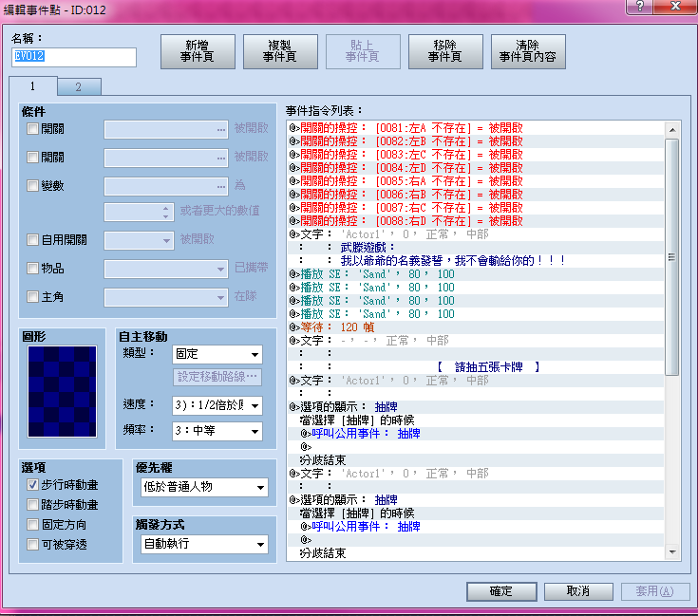Screen dimensions: 698x616
Task: Click the 複製事件頁 button
Action: tap(280, 51)
